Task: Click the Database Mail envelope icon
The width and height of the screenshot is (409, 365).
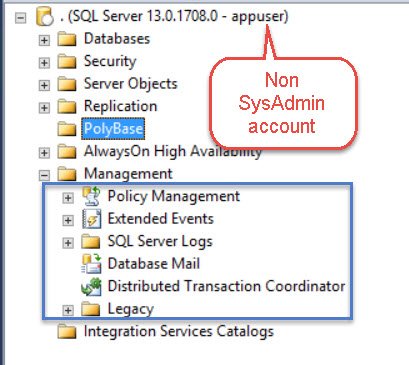Action: [x=91, y=264]
